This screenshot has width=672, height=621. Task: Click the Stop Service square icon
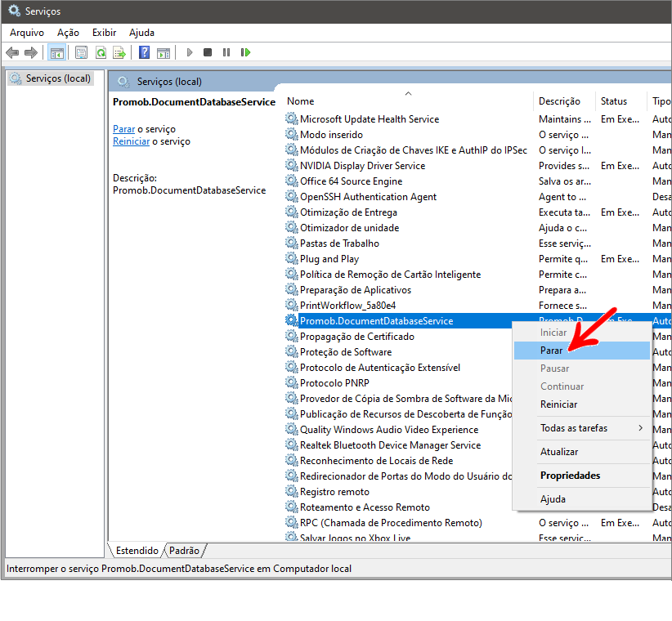(208, 52)
